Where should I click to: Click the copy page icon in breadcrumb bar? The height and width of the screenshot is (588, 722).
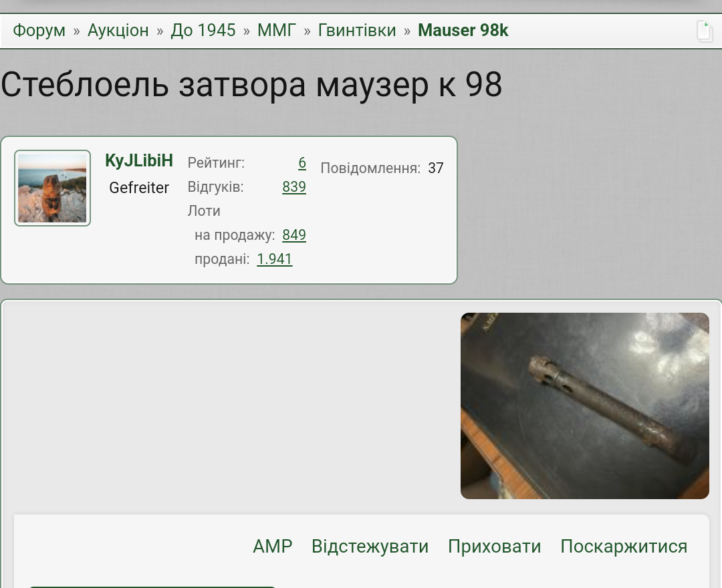click(705, 32)
